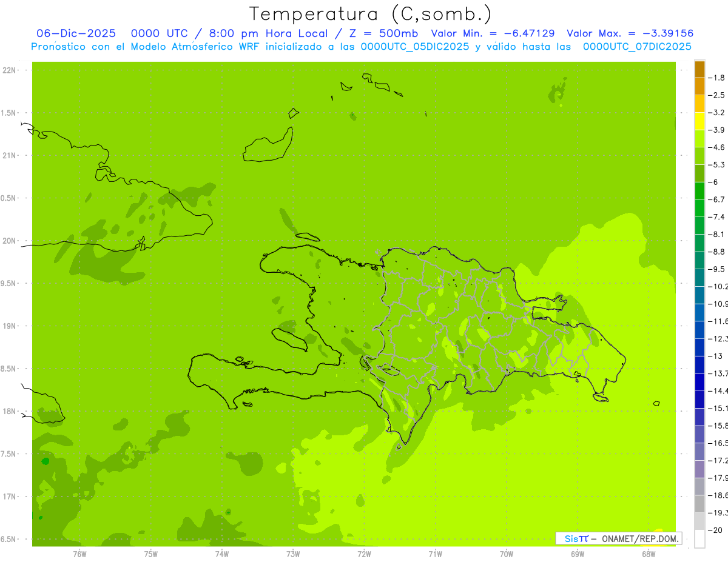The width and height of the screenshot is (728, 562).
Task: Select initialization stamp '0000UTC_05DIC2025'
Action: pos(414,47)
